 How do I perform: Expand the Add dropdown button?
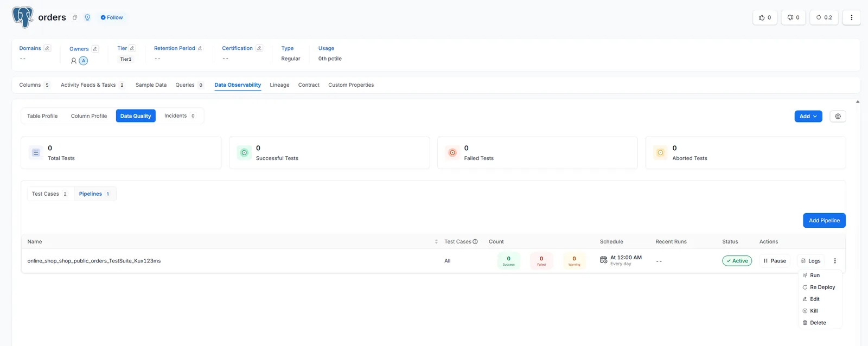point(808,116)
